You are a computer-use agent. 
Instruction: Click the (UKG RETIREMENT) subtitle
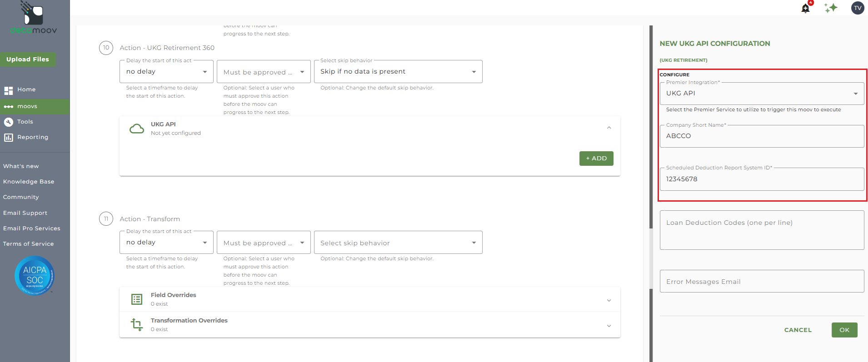683,60
